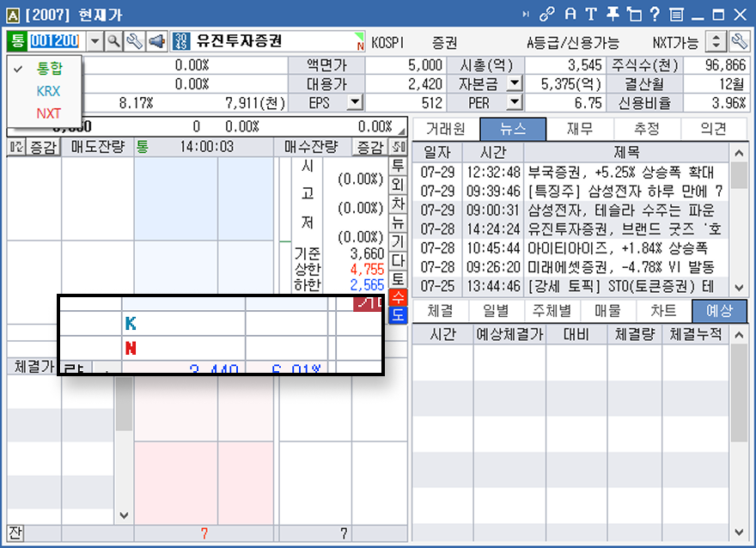Click the wrench icon beside the magnifier
Image resolution: width=756 pixels, height=548 pixels.
(135, 41)
